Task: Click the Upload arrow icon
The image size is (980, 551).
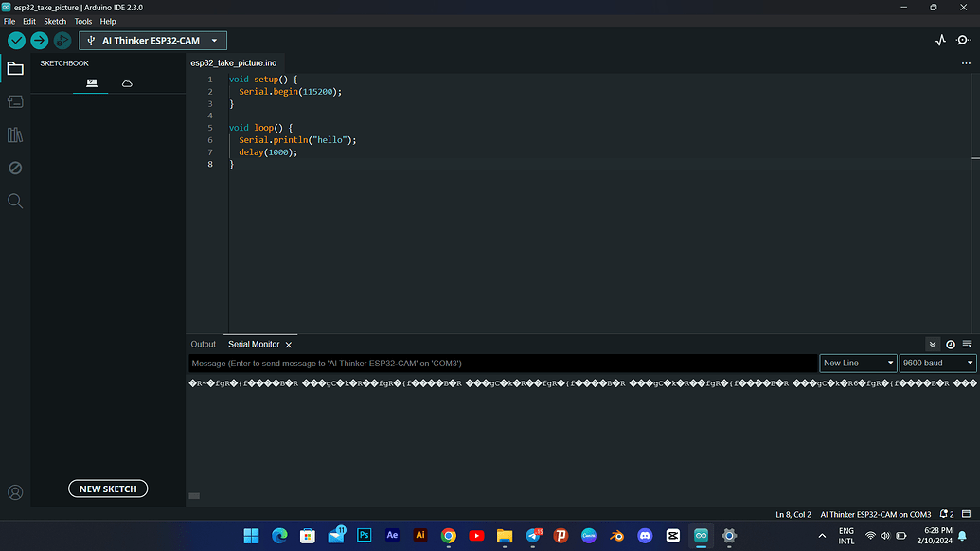Action: (39, 40)
